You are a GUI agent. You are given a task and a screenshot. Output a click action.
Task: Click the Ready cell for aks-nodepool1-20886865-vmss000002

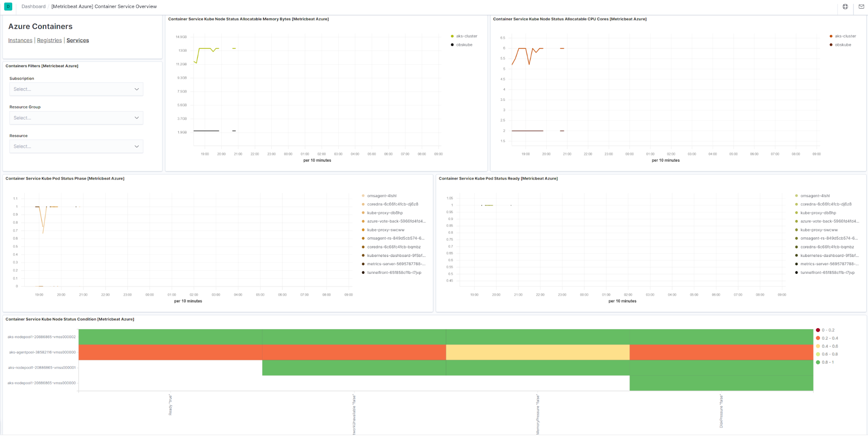click(170, 337)
